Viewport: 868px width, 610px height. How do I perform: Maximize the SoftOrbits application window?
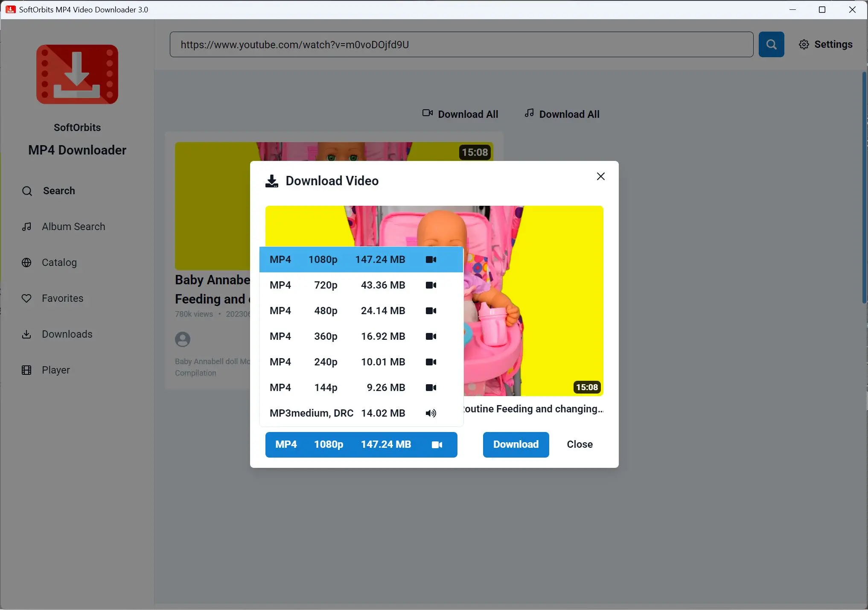point(822,9)
